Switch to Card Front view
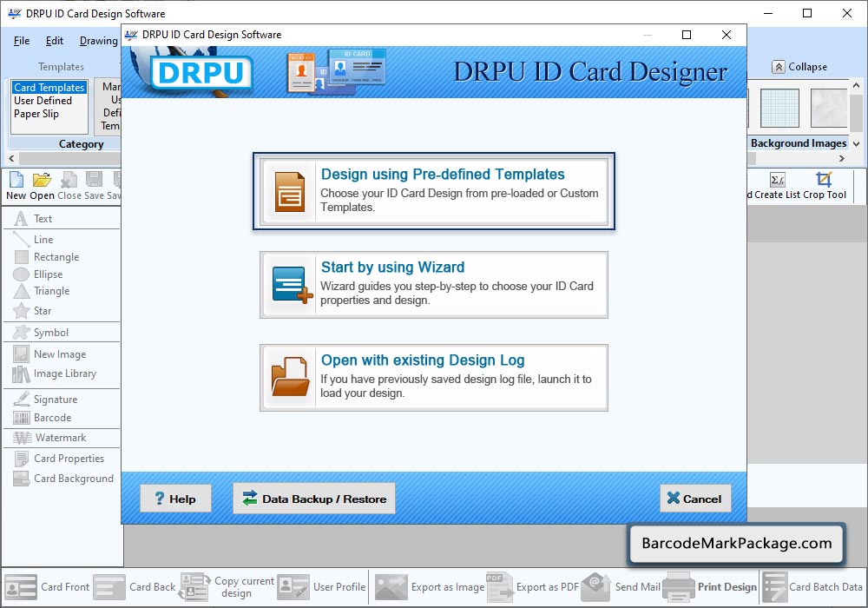The height and width of the screenshot is (608, 868). click(x=47, y=587)
